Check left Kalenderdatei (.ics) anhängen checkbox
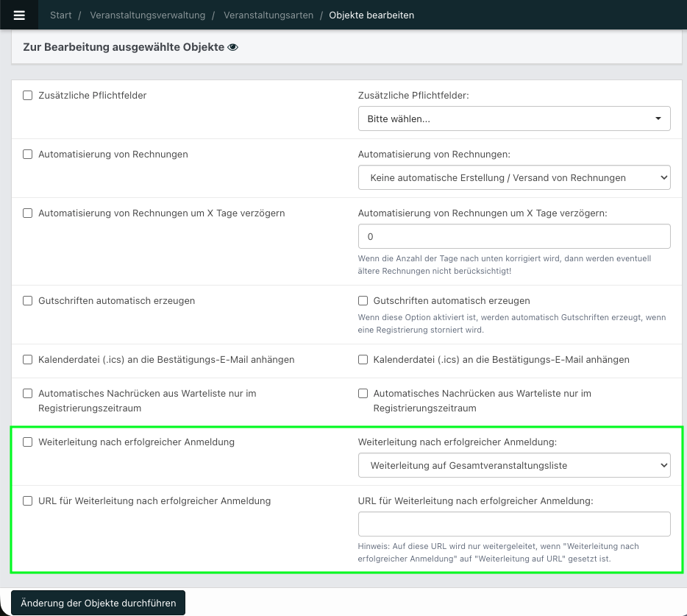 point(28,359)
